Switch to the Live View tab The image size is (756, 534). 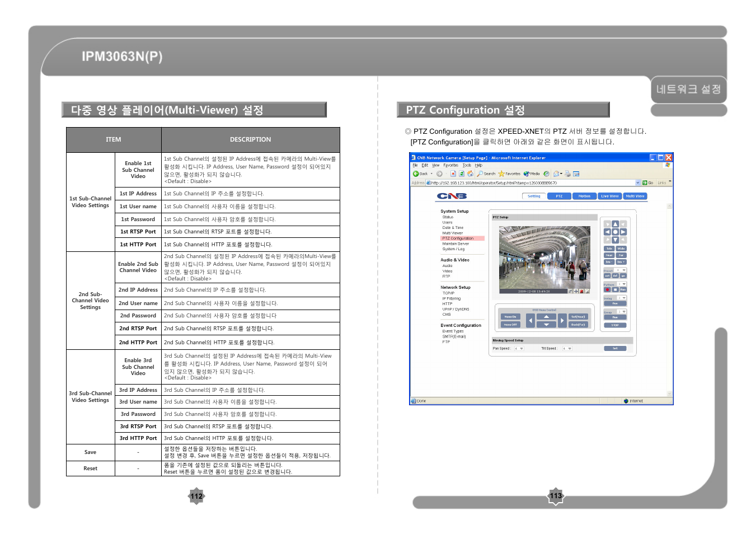click(x=609, y=196)
